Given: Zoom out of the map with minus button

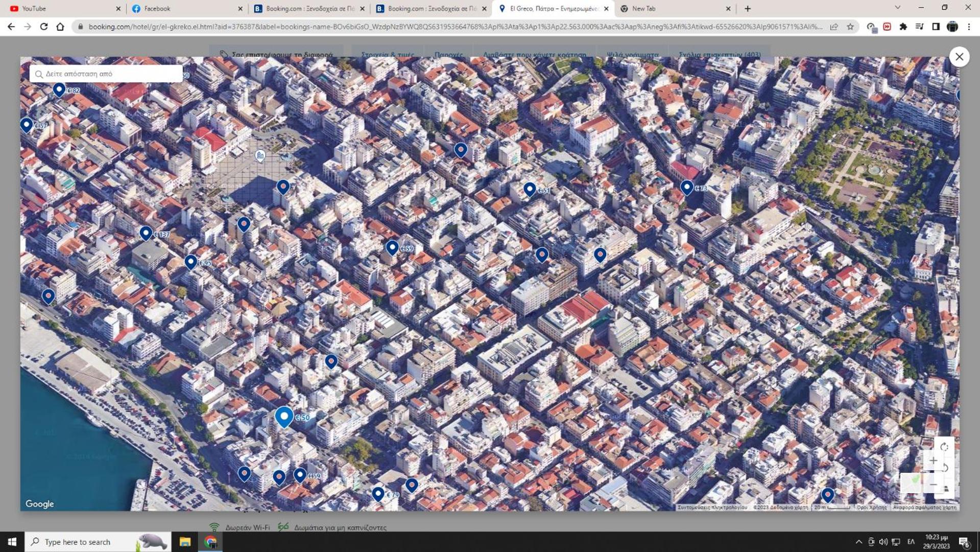Looking at the screenshot, I should [933, 484].
